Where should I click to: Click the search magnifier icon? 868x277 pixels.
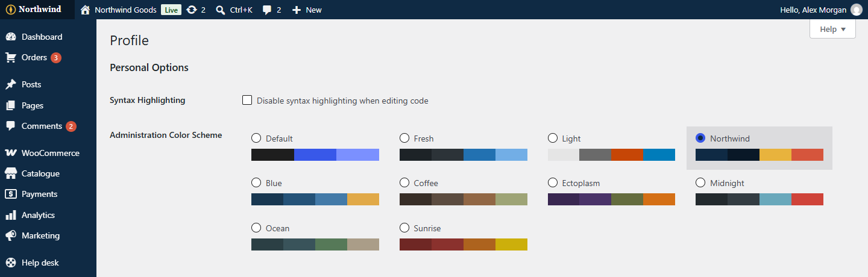[x=221, y=10]
